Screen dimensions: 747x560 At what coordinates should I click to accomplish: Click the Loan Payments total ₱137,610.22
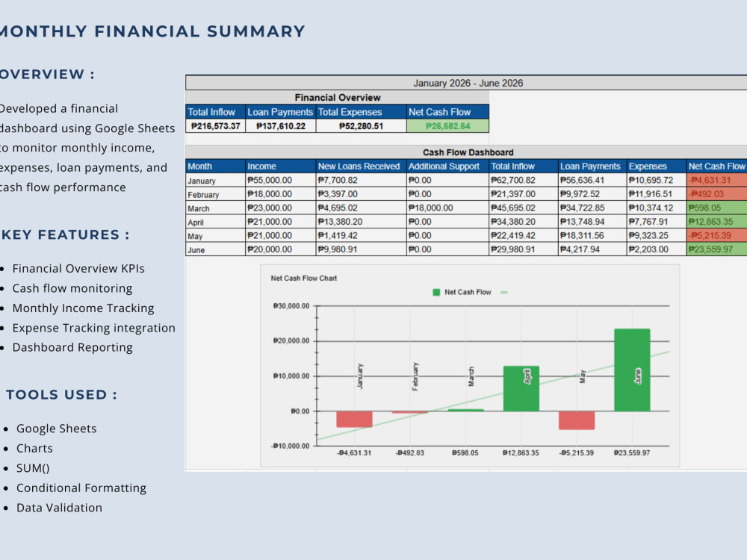281,126
